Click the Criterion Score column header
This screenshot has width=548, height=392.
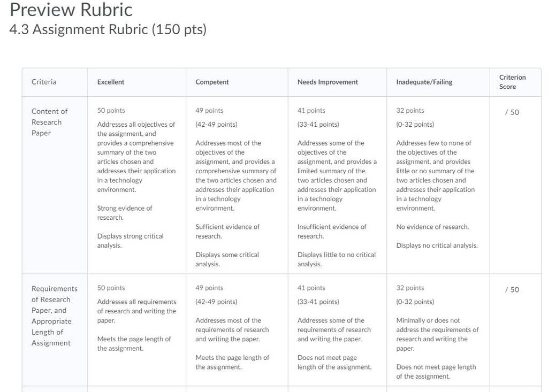(x=512, y=82)
